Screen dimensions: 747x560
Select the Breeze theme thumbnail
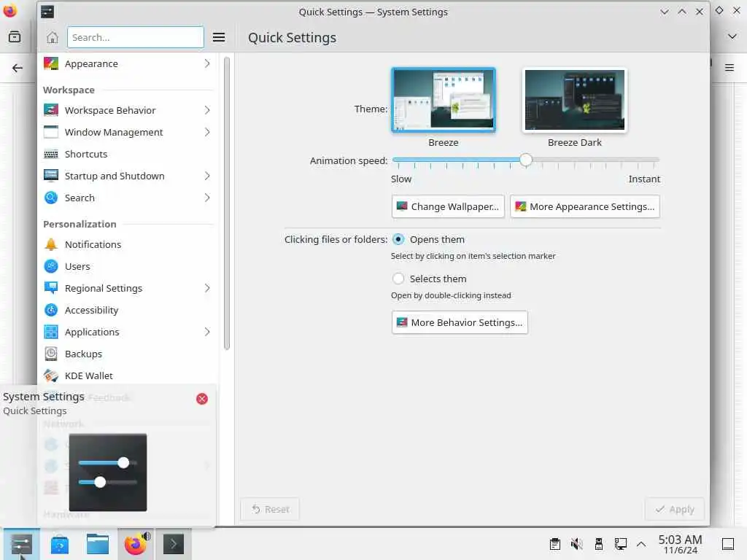444,100
